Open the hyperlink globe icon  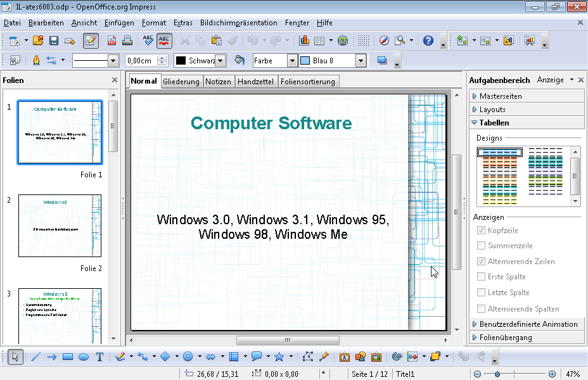pyautogui.click(x=343, y=41)
